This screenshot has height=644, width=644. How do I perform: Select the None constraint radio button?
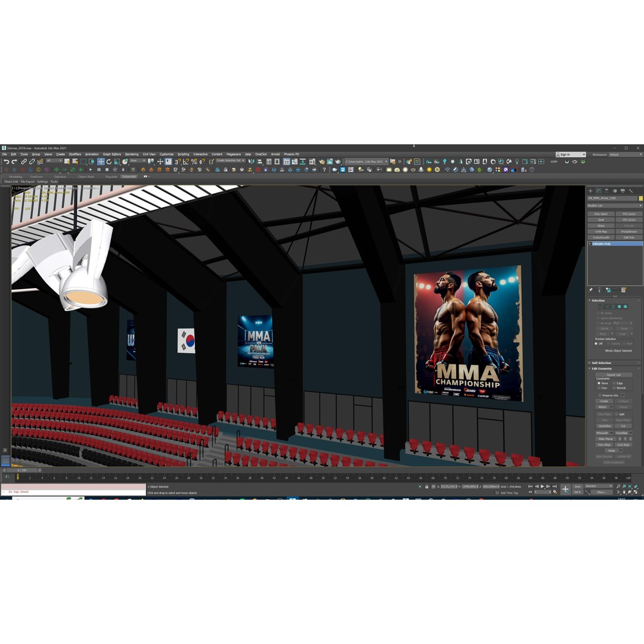click(599, 383)
